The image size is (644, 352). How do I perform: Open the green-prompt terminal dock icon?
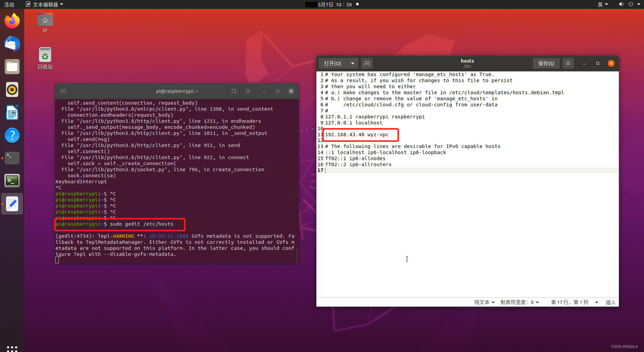(x=12, y=181)
